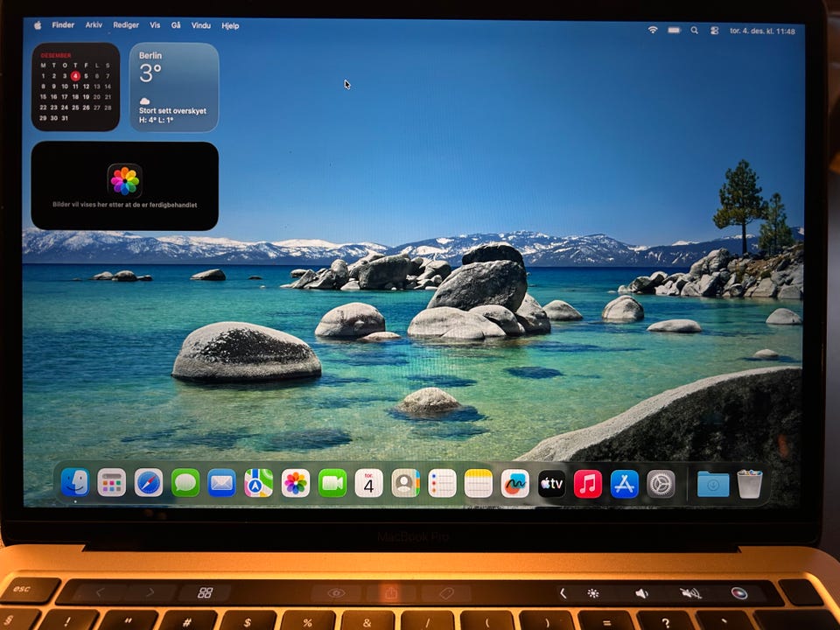Viewport: 840px width, 630px height.
Task: Click 'Bilder vil vises her' widget text
Action: (125, 205)
